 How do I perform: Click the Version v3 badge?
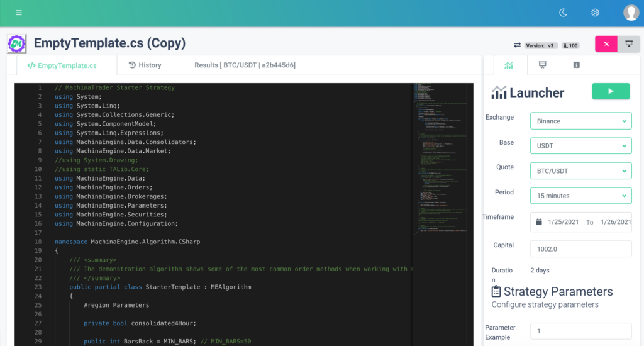pyautogui.click(x=540, y=46)
